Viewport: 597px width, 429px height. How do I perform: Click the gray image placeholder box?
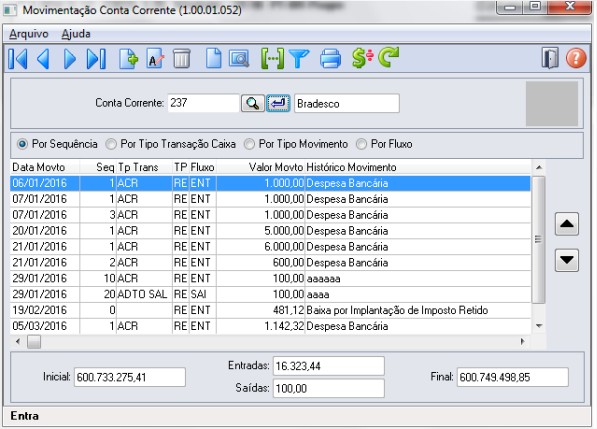tap(552, 103)
